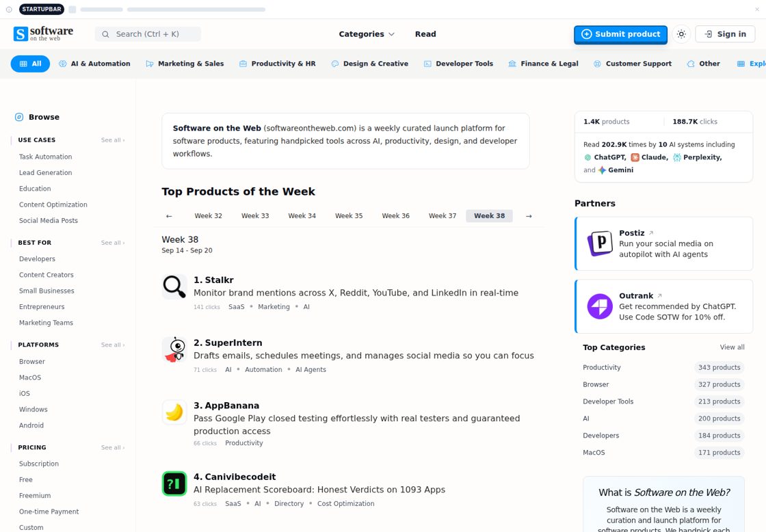
Task: Open the Productivity 343 products category
Action: click(663, 367)
